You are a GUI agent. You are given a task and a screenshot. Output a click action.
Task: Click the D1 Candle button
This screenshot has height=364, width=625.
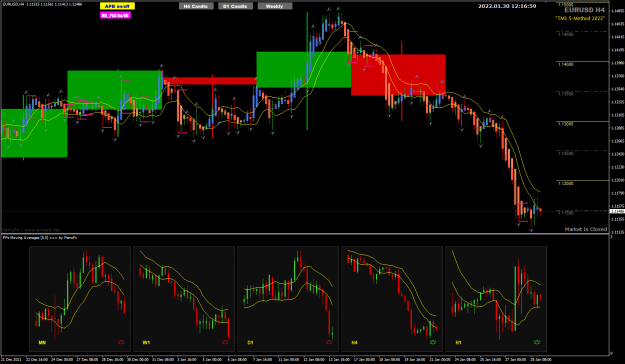pyautogui.click(x=235, y=6)
